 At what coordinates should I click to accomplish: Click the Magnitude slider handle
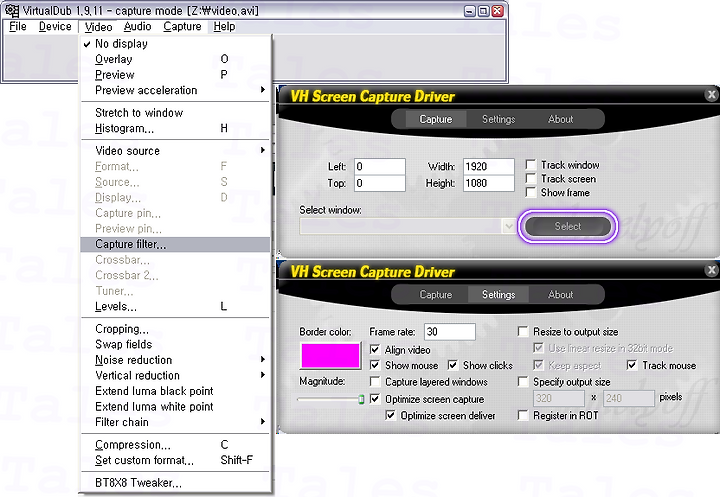(361, 399)
